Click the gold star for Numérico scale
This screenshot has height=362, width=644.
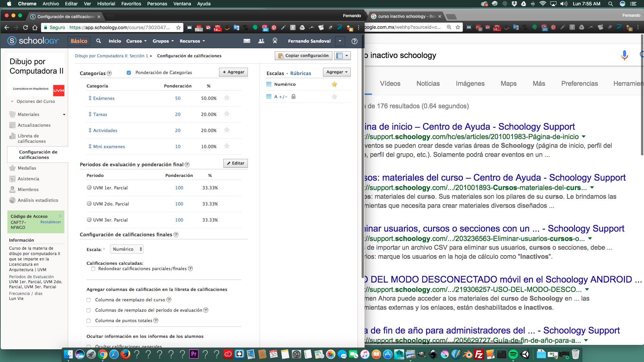click(x=334, y=84)
